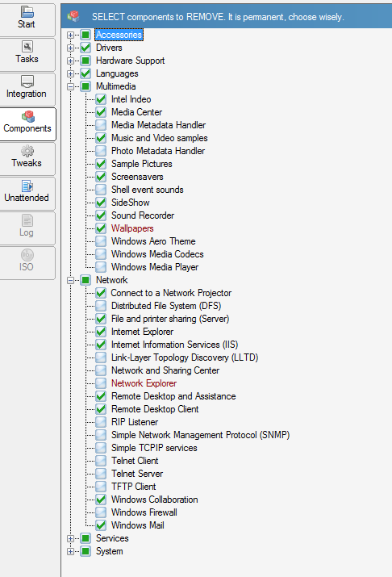
Task: Select the Components cubes icon
Action: pos(28,116)
